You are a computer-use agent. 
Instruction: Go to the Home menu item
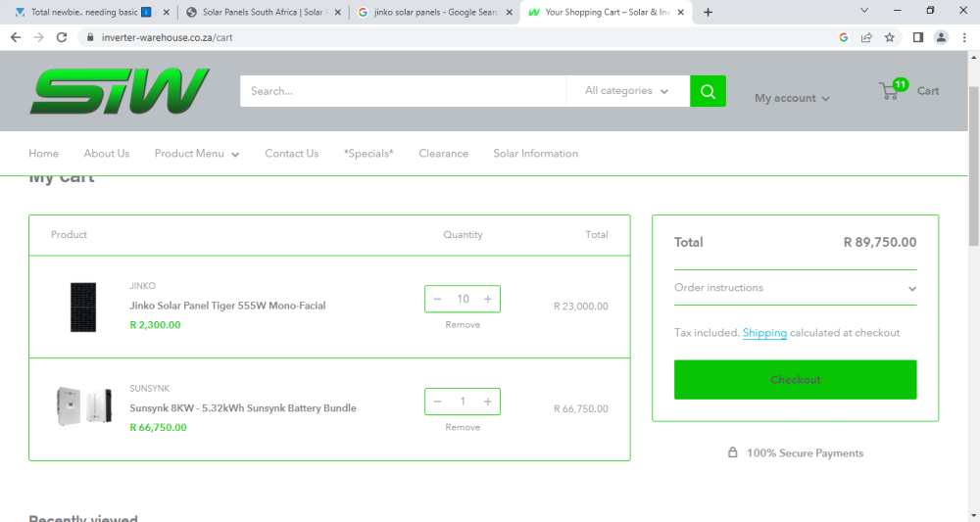[x=44, y=154]
